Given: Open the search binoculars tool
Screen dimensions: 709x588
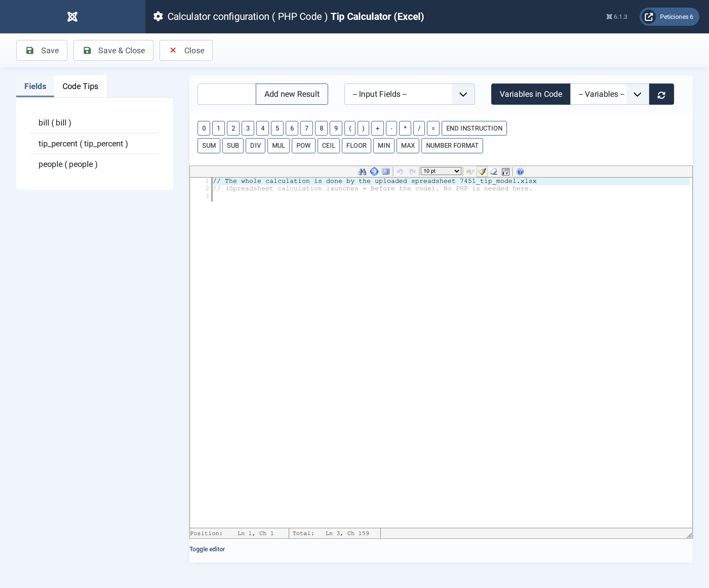Looking at the screenshot, I should pos(362,171).
